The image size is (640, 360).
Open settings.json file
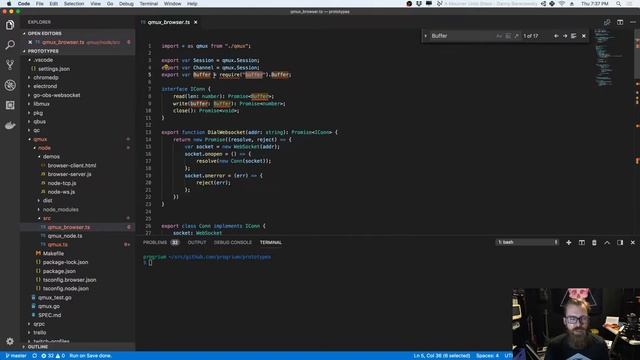click(x=54, y=69)
